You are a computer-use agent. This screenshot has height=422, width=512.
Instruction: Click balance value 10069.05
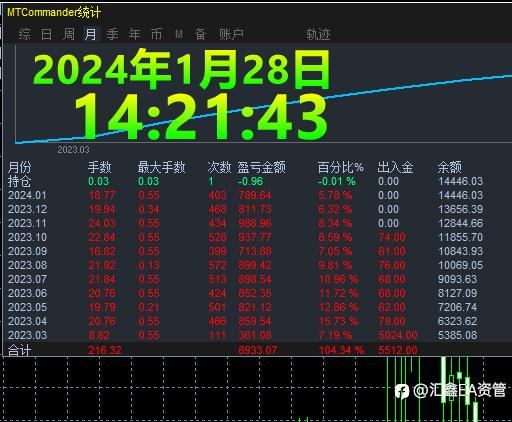[x=460, y=265]
